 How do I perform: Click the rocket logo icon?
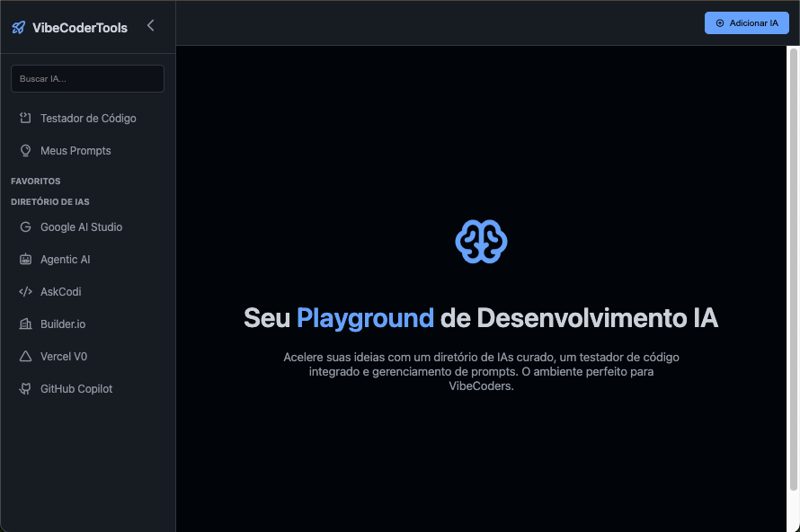[18, 28]
